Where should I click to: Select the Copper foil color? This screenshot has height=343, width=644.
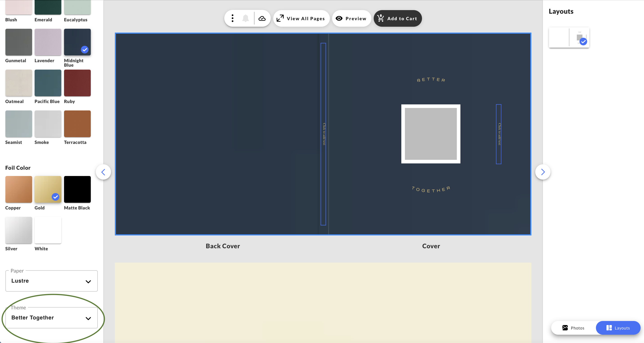click(x=18, y=189)
